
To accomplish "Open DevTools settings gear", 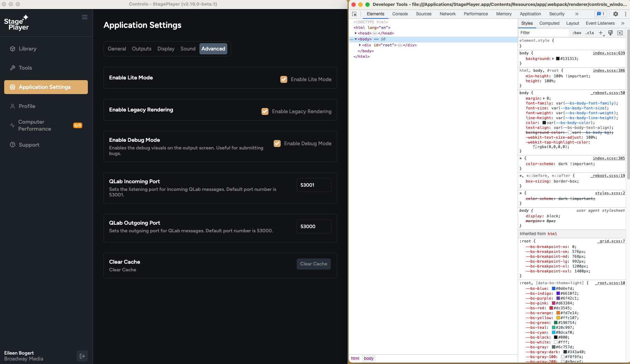I will pyautogui.click(x=616, y=14).
